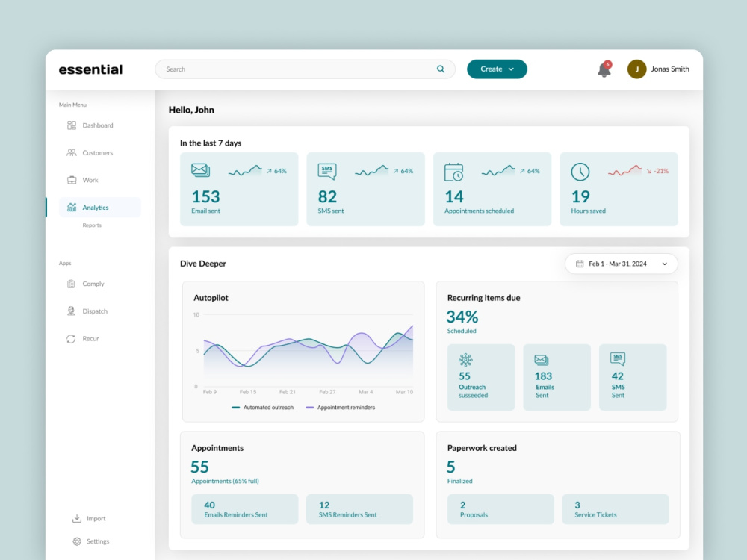Click the Import download icon
The height and width of the screenshot is (560, 747).
pyautogui.click(x=77, y=518)
